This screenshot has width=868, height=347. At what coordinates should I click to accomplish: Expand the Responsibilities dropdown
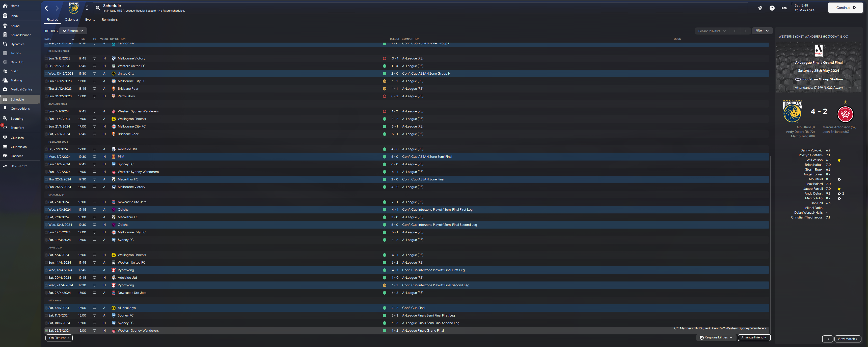tap(716, 337)
